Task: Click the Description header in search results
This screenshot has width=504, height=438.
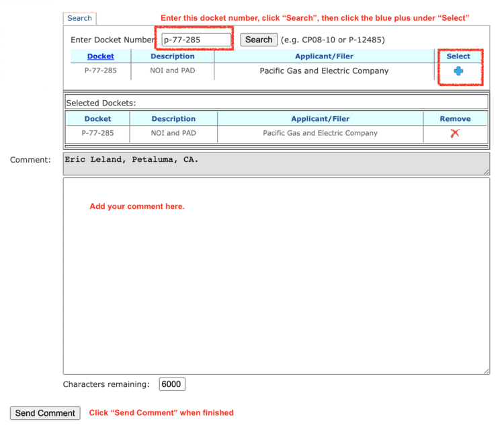Action: click(x=173, y=56)
